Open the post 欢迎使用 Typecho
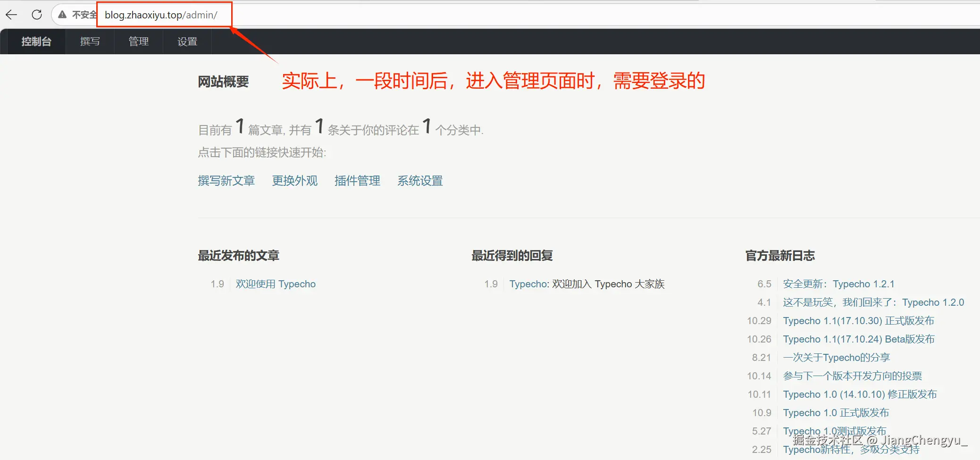 (x=276, y=284)
